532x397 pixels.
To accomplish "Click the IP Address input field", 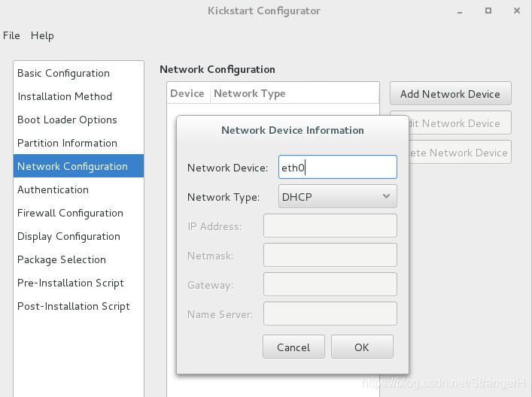I will tap(330, 226).
